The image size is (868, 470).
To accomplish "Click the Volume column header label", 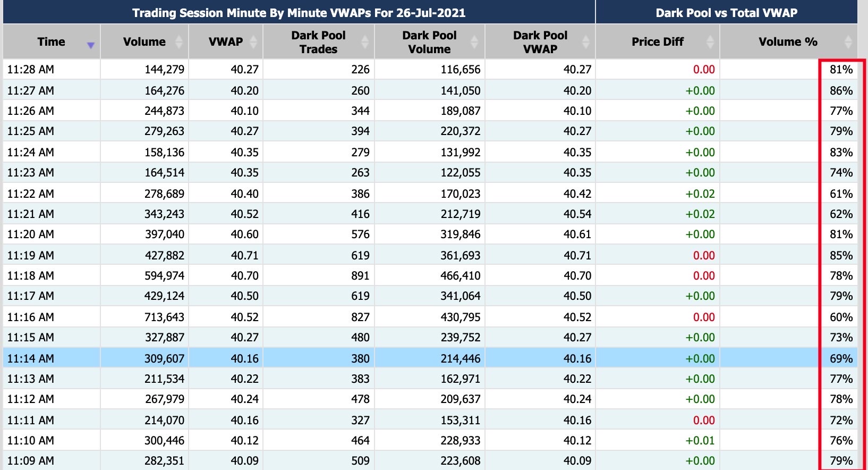I will click(144, 41).
